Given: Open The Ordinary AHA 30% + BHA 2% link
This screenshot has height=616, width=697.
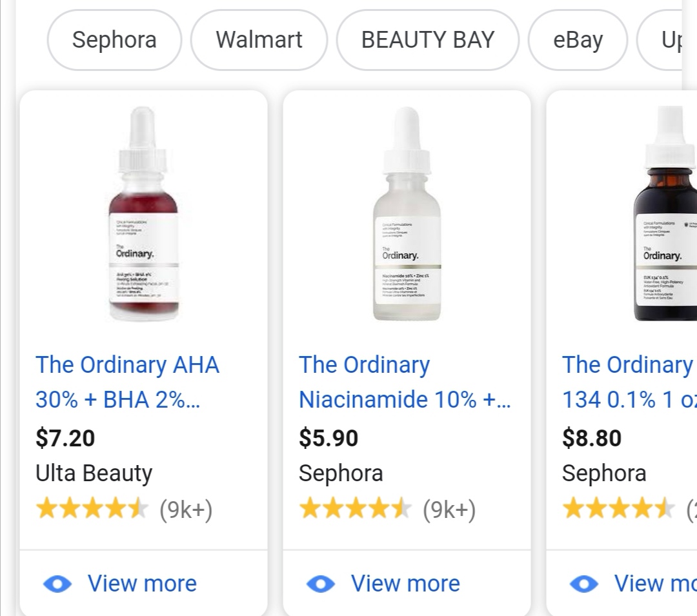Looking at the screenshot, I should click(x=127, y=382).
